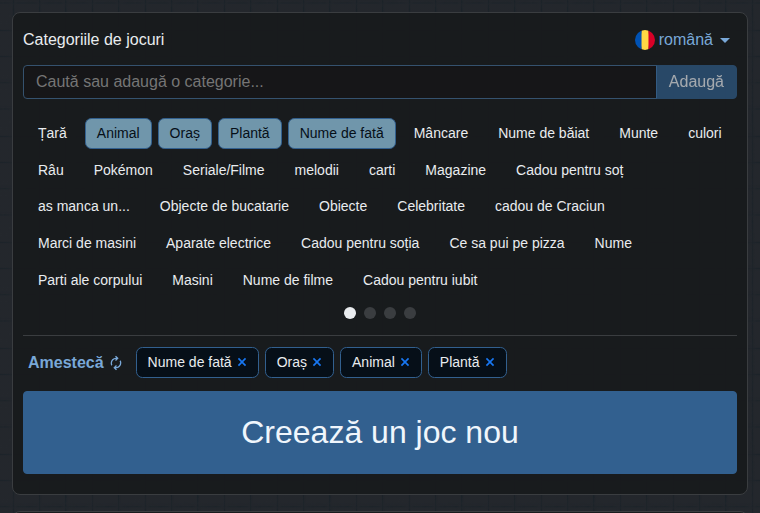Open the română language dropdown
Viewport: 760px width, 513px height.
coord(682,40)
